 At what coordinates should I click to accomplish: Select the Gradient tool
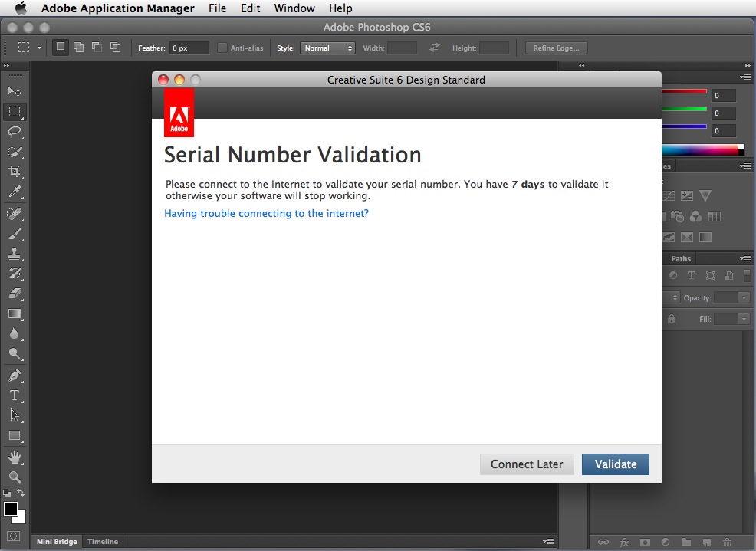pos(14,314)
